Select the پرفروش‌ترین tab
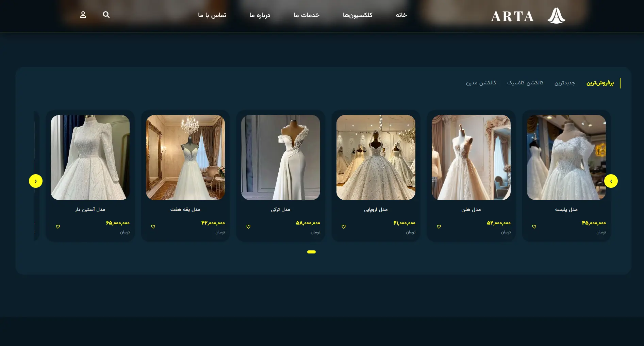 tap(600, 83)
